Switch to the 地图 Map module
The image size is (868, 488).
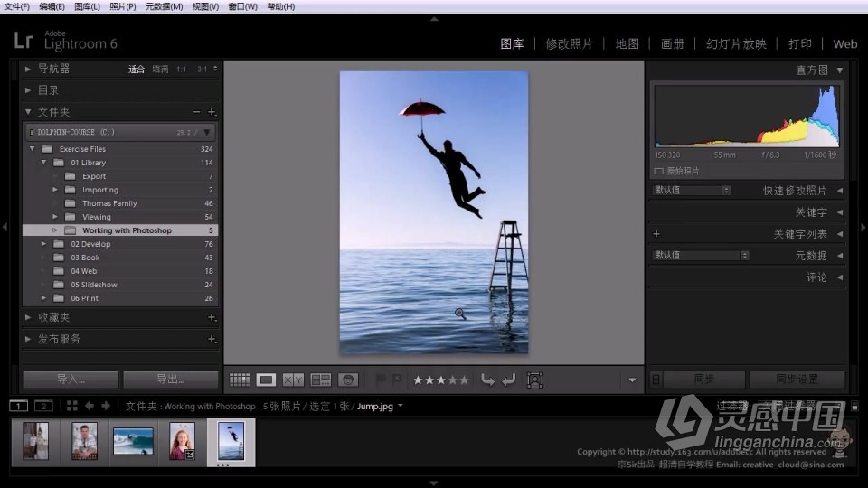point(627,43)
